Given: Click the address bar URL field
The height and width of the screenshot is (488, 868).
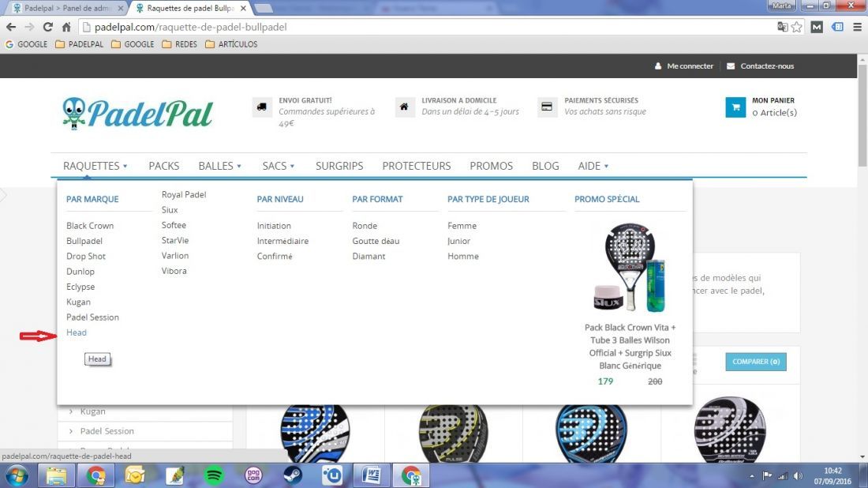Looking at the screenshot, I should tap(426, 27).
